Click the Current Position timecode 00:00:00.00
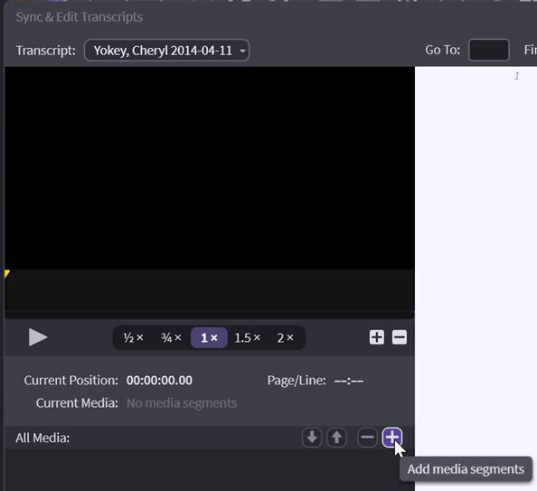The image size is (537, 491). (x=159, y=380)
